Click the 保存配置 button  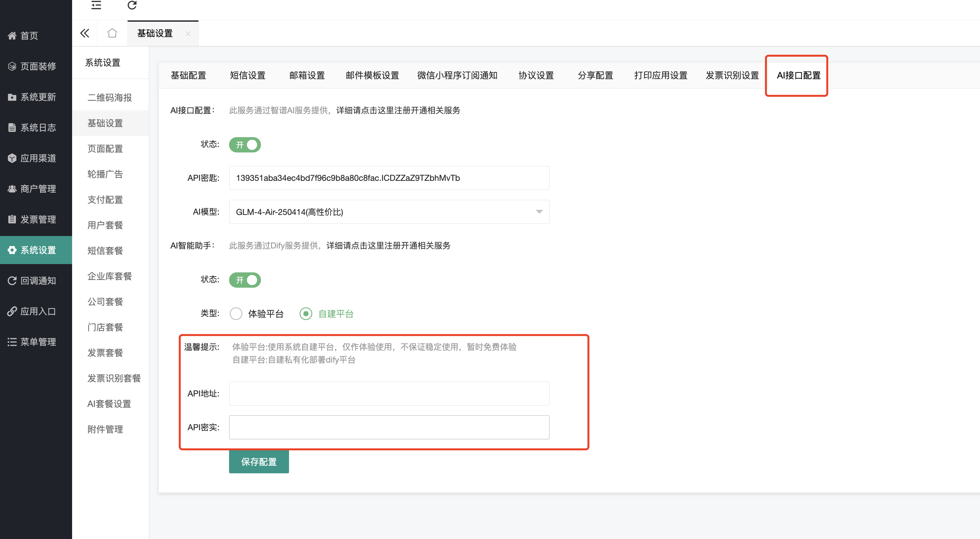pyautogui.click(x=259, y=462)
